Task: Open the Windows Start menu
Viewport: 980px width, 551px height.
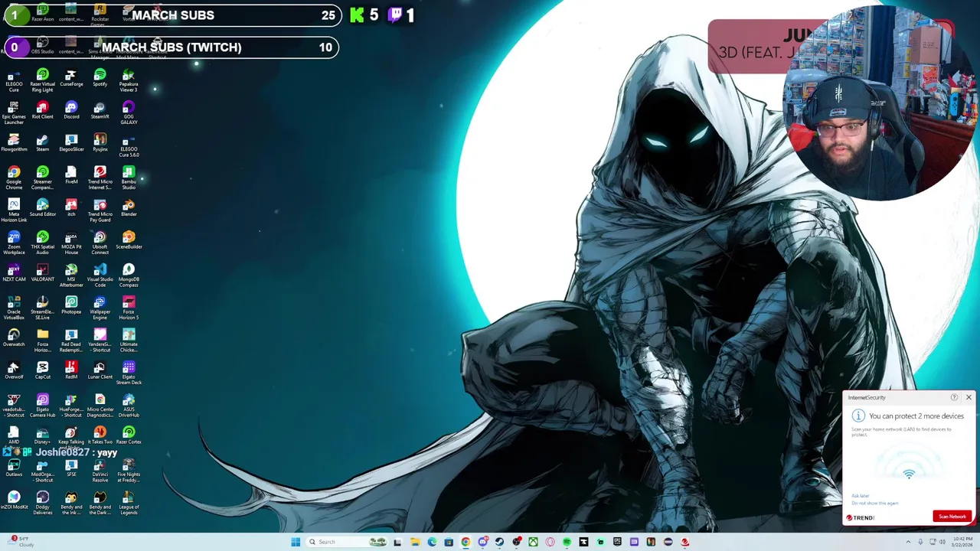Action: click(296, 542)
